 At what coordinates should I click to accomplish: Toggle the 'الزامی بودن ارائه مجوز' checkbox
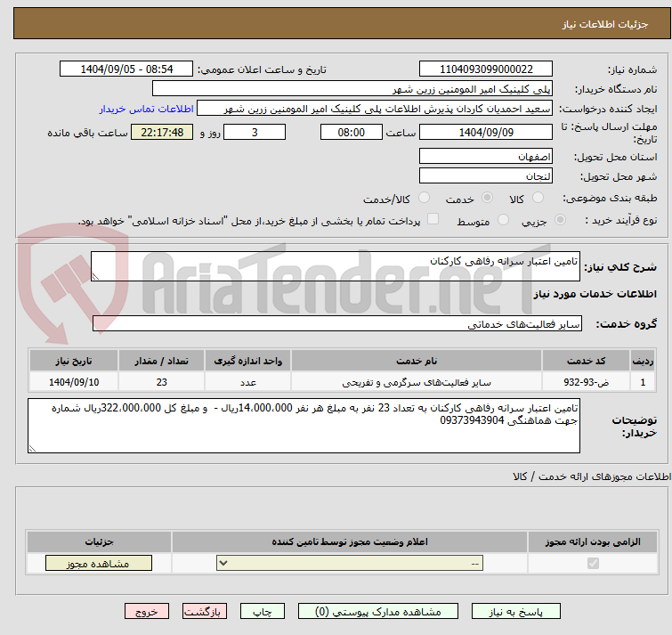click(x=593, y=563)
